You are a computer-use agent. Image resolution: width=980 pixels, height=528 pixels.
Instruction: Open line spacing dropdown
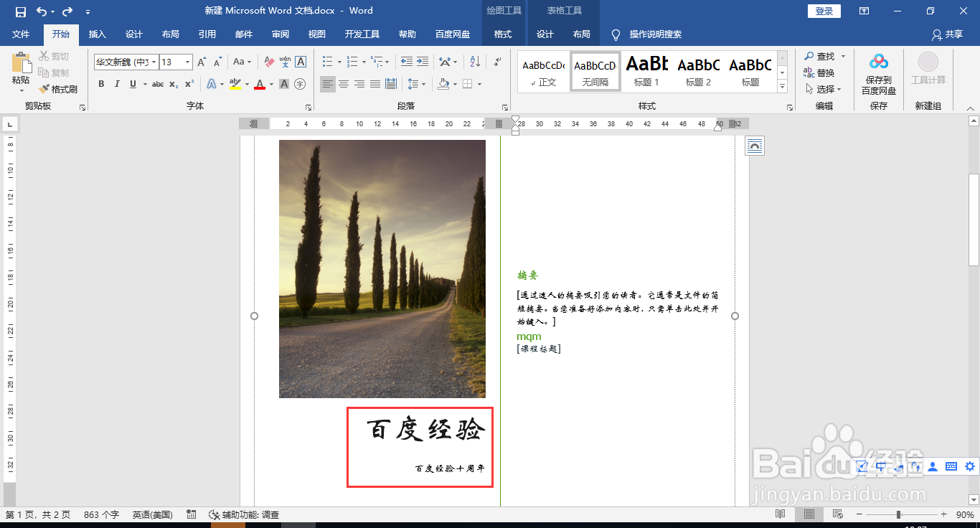click(424, 84)
